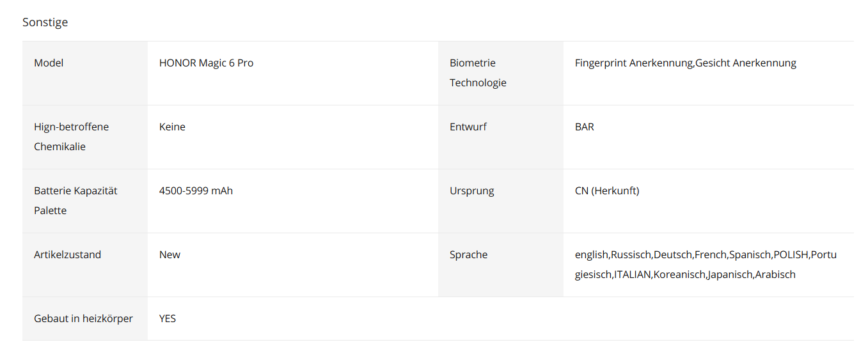Click the HONOR Magic 6 Pro value
Screen dimensions: 868x363
[x=206, y=63]
